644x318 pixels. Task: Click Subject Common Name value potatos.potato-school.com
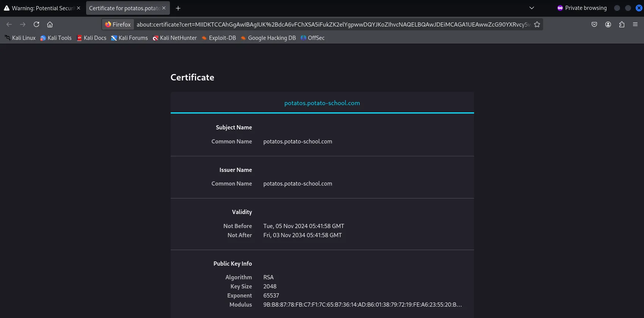(x=298, y=142)
